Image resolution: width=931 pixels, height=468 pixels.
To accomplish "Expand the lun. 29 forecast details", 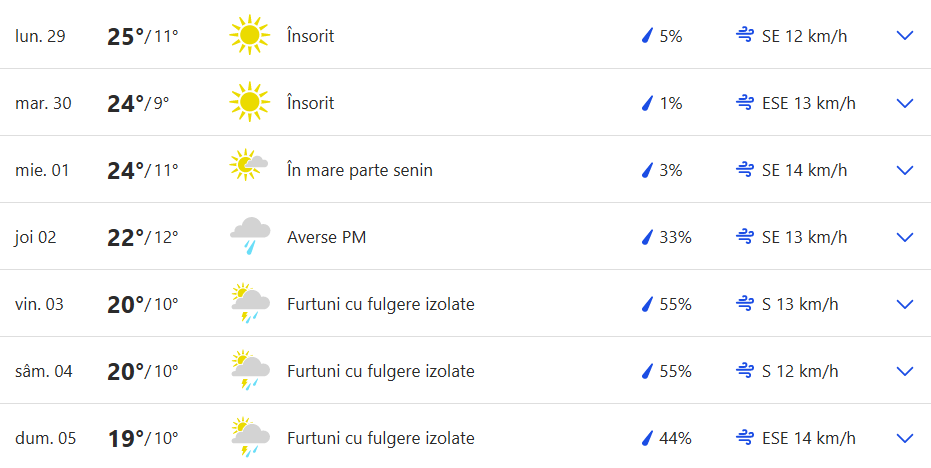I will tap(905, 36).
